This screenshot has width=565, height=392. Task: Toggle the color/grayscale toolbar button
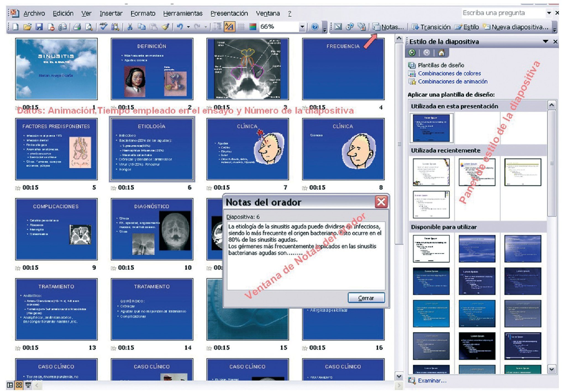click(253, 27)
